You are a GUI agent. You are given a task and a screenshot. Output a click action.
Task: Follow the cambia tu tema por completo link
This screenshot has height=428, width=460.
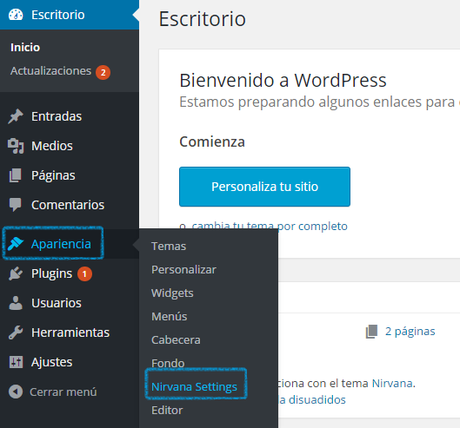click(x=270, y=226)
